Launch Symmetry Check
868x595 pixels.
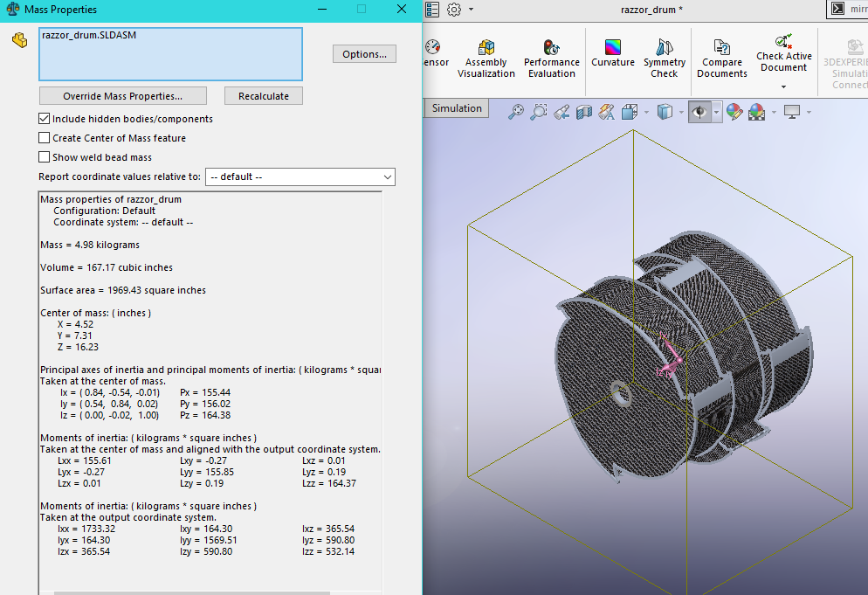[x=664, y=58]
